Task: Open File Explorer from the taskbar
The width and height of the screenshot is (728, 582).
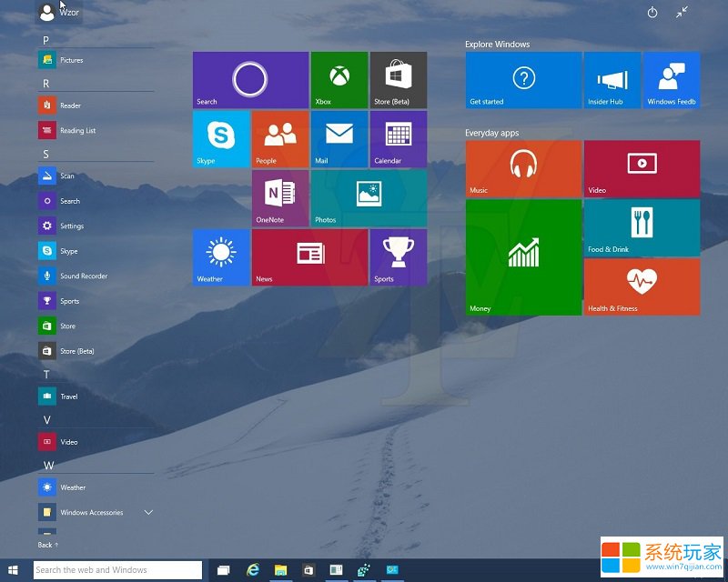Action: point(280,570)
